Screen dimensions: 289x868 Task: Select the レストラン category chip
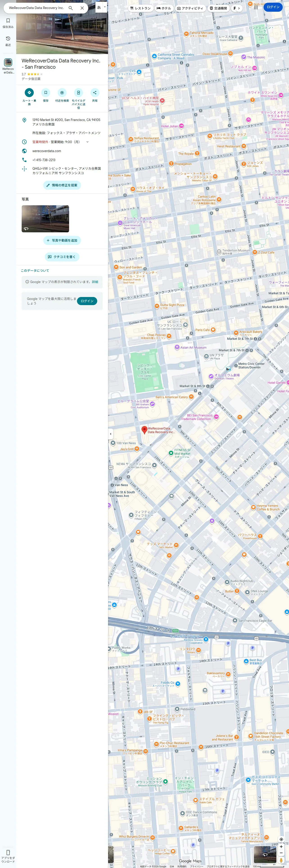(140, 8)
